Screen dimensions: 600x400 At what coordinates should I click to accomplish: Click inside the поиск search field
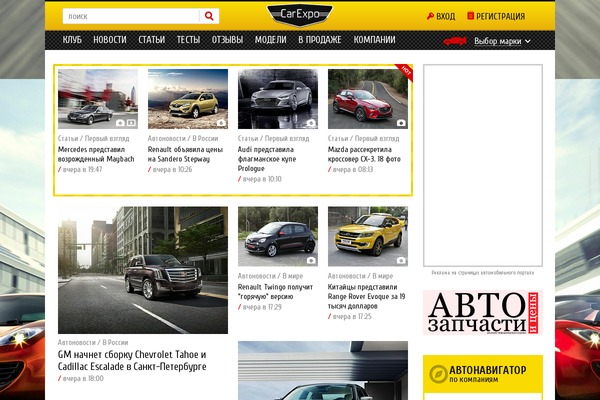point(131,16)
